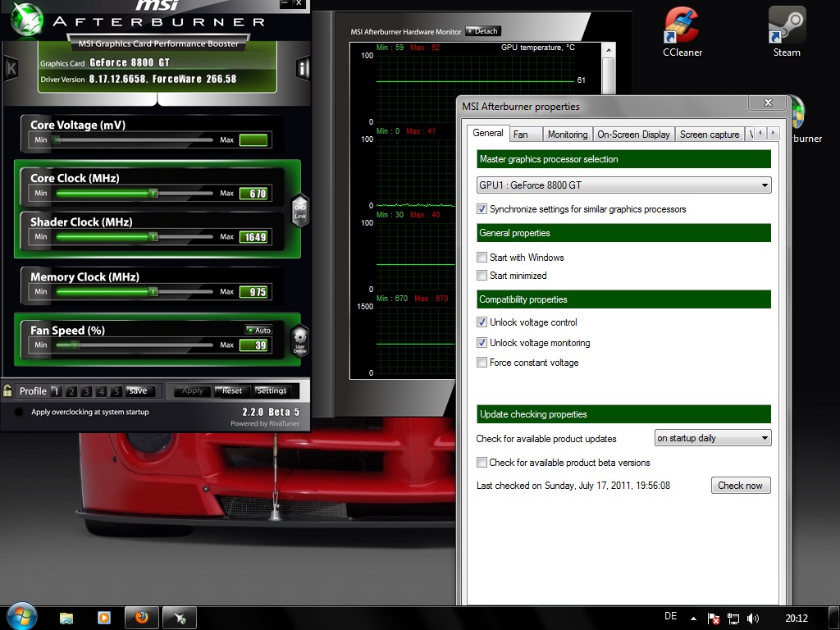Enable Start with Windows checkbox
The width and height of the screenshot is (840, 630).
482,257
